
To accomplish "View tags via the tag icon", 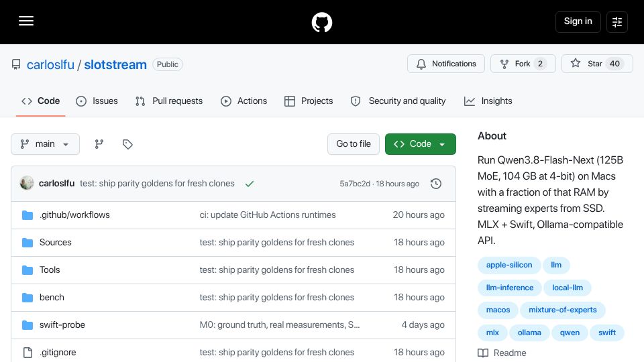I will click(x=127, y=144).
